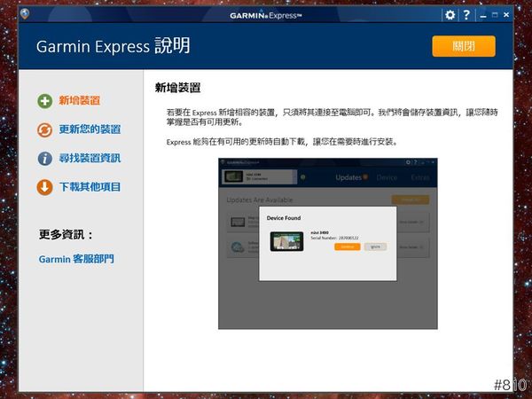Screen dimensions: 532x399
Task: Click the green plus icon for 新增裝置
Action: point(45,101)
